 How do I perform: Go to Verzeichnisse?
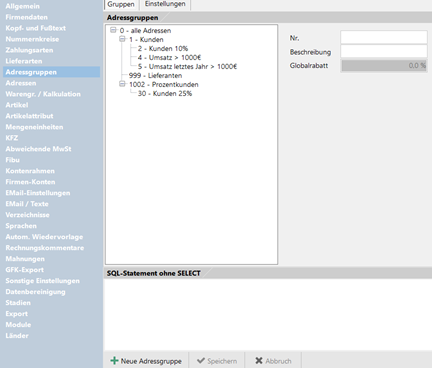pos(27,215)
